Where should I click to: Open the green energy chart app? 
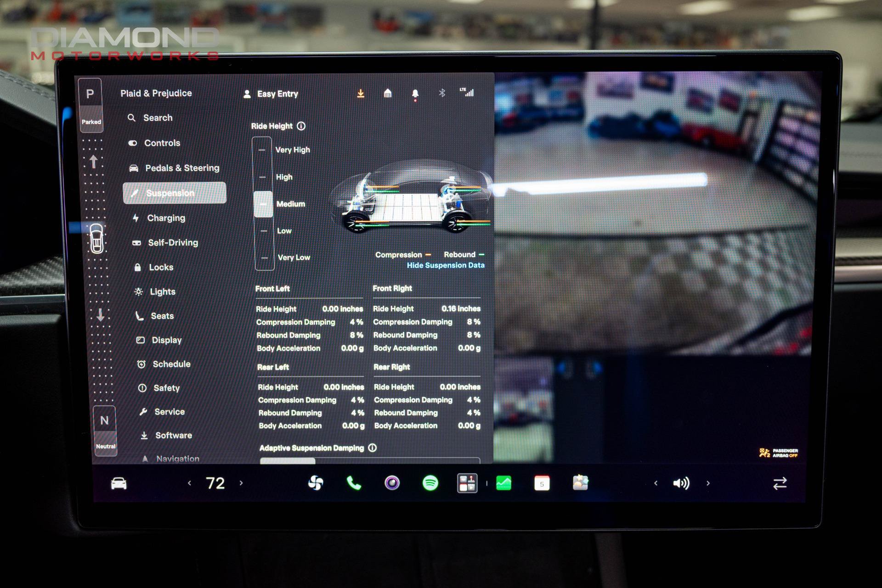pyautogui.click(x=504, y=483)
